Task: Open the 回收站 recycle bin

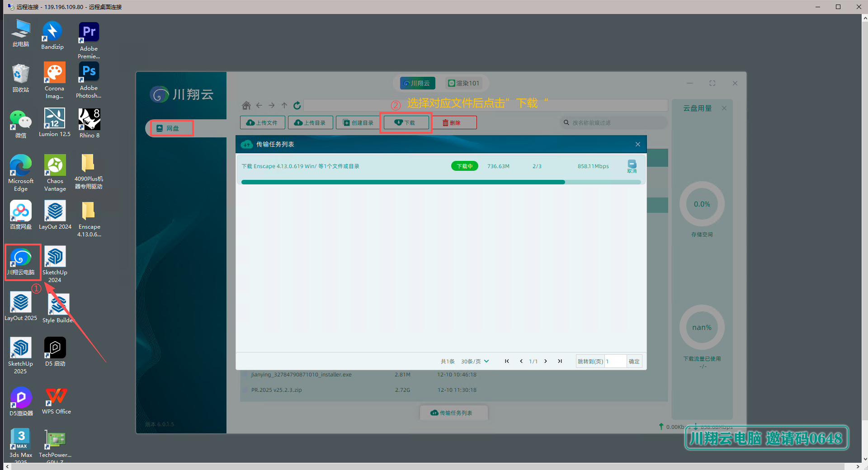Action: (x=21, y=79)
